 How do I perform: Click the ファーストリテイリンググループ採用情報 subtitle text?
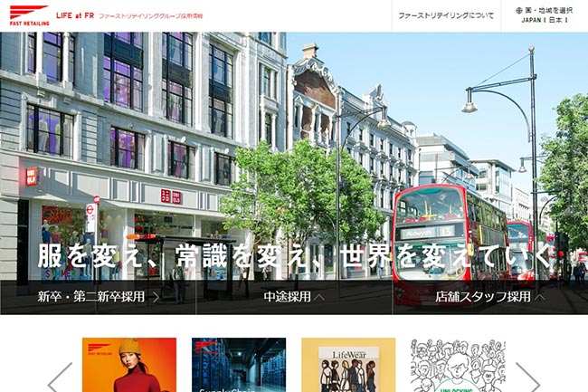pyautogui.click(x=166, y=16)
